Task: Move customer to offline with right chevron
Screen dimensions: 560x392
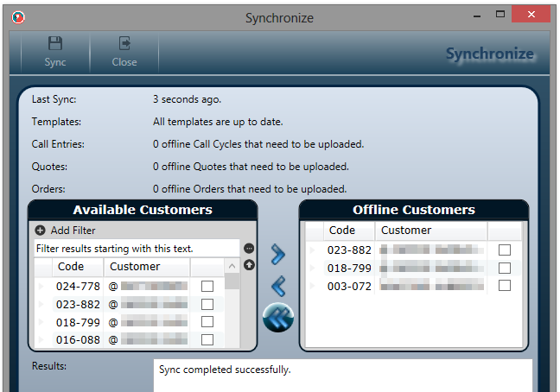Action: [x=277, y=254]
